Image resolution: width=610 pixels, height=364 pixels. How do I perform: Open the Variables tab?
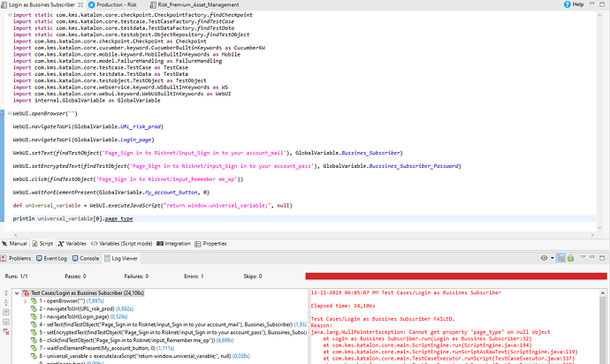(72, 244)
